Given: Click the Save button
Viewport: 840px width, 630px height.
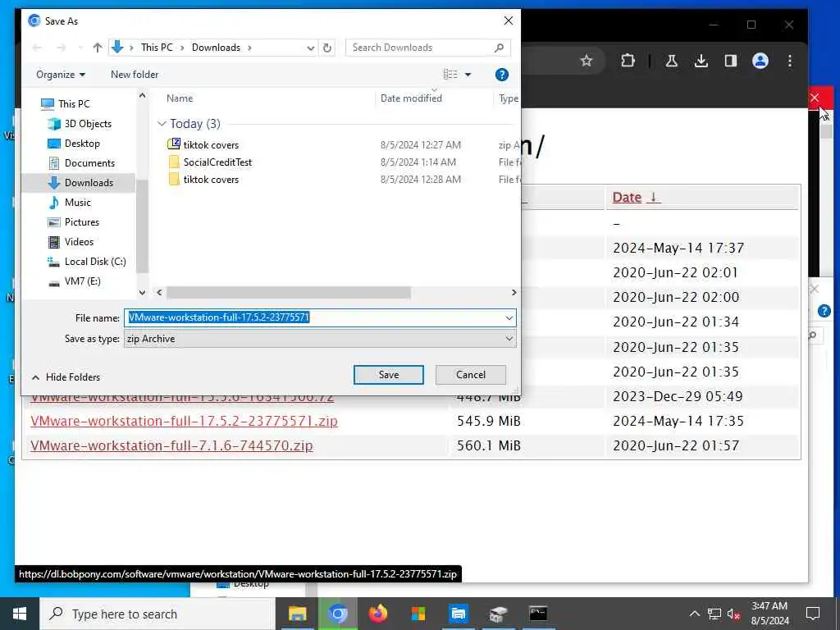Looking at the screenshot, I should (388, 375).
